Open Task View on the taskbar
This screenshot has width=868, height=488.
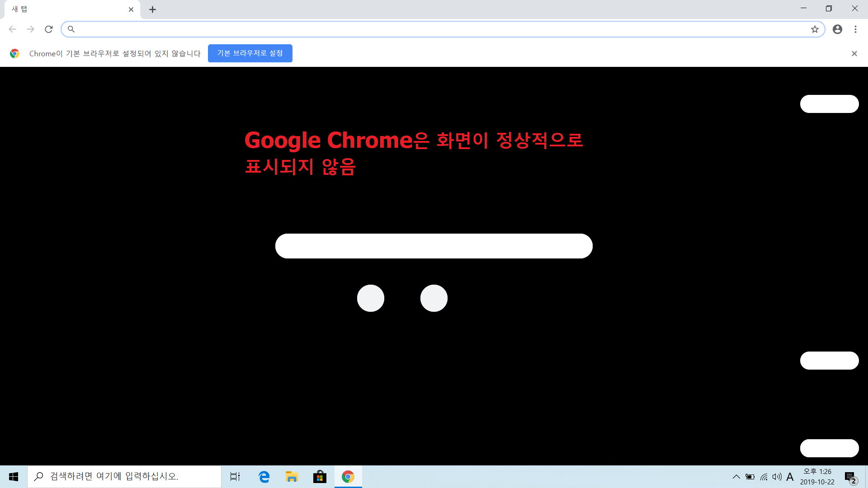235,477
